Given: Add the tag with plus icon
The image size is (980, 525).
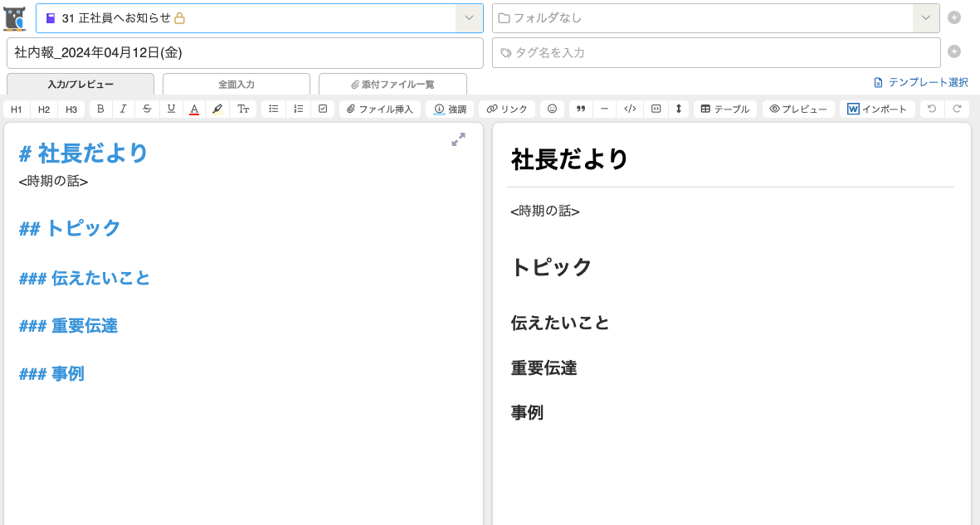Looking at the screenshot, I should (953, 51).
